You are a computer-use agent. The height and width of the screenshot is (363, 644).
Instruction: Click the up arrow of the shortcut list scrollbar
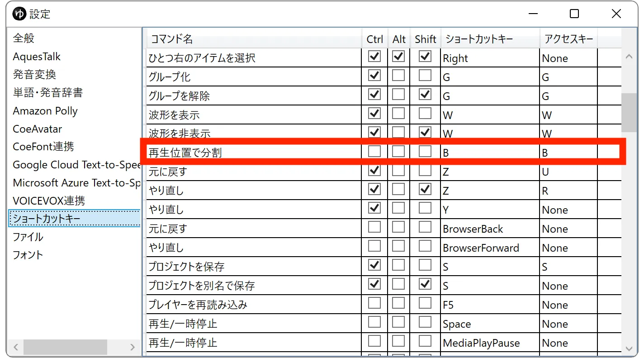point(629,57)
